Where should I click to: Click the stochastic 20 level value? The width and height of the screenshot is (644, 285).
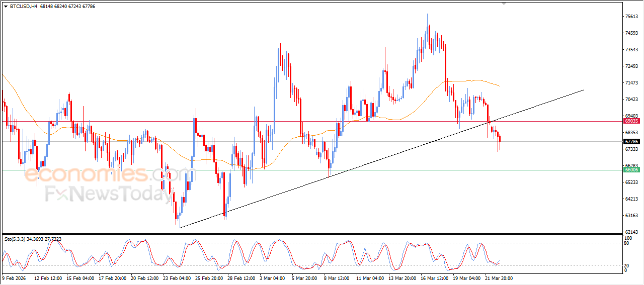click(627, 265)
